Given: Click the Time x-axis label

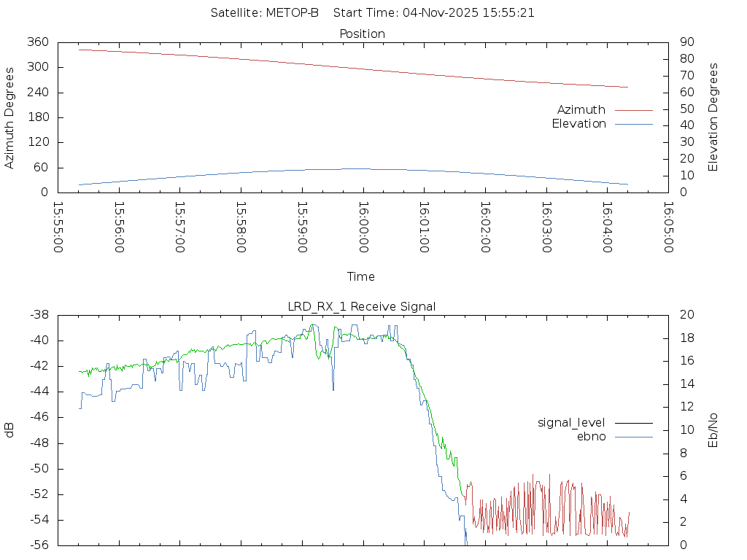Looking at the screenshot, I should tap(361, 277).
